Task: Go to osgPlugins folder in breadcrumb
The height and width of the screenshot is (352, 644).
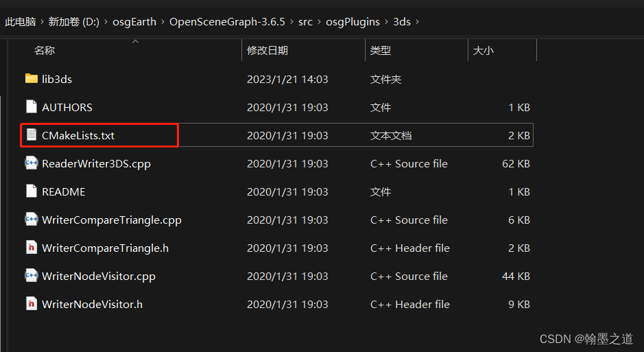Action: point(353,22)
